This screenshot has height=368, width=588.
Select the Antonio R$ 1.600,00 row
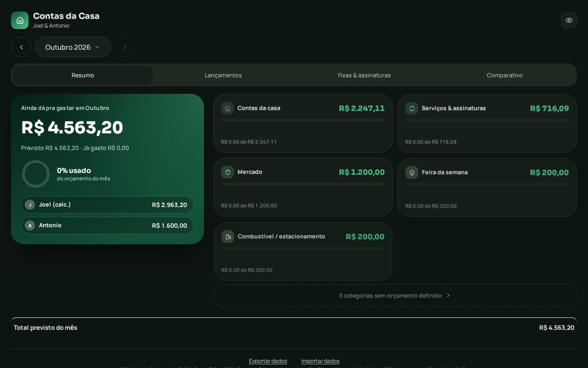coord(107,225)
